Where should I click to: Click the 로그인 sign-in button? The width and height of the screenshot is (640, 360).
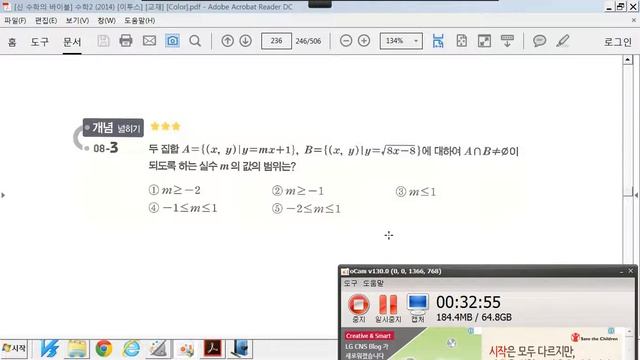pyautogui.click(x=618, y=42)
